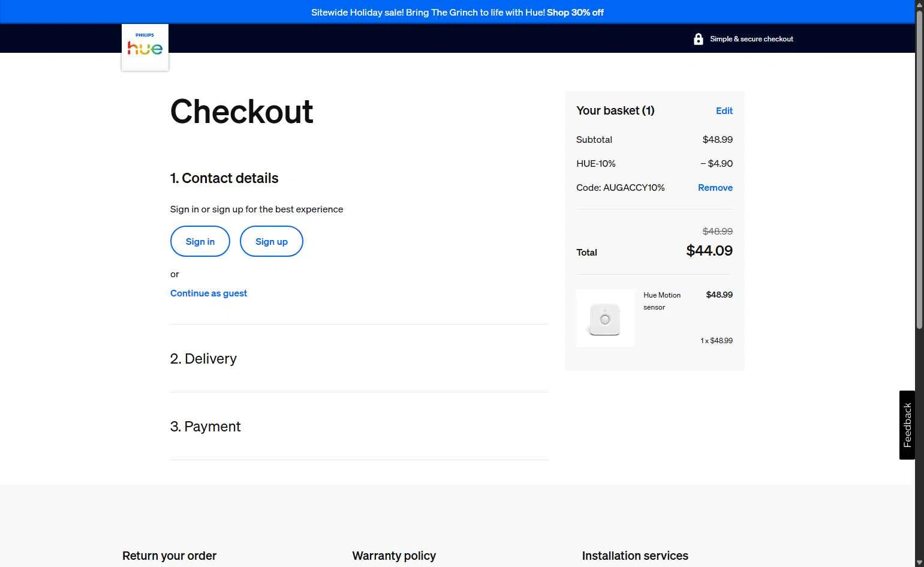Click the $44.09 total price
The width and height of the screenshot is (924, 567).
click(x=709, y=250)
